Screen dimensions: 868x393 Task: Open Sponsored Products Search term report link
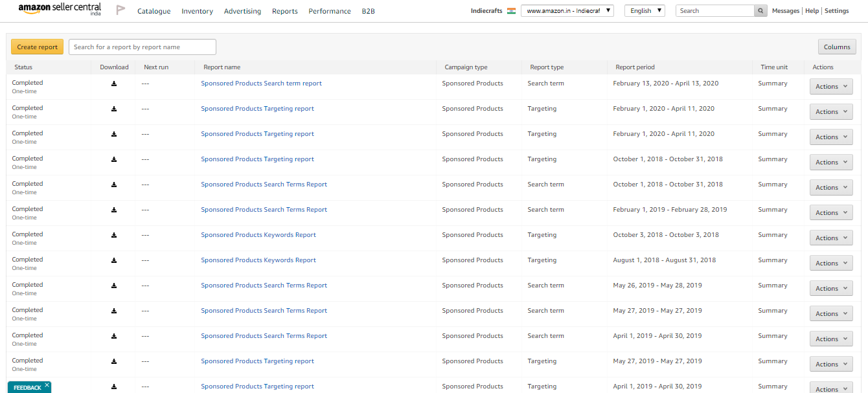point(261,84)
